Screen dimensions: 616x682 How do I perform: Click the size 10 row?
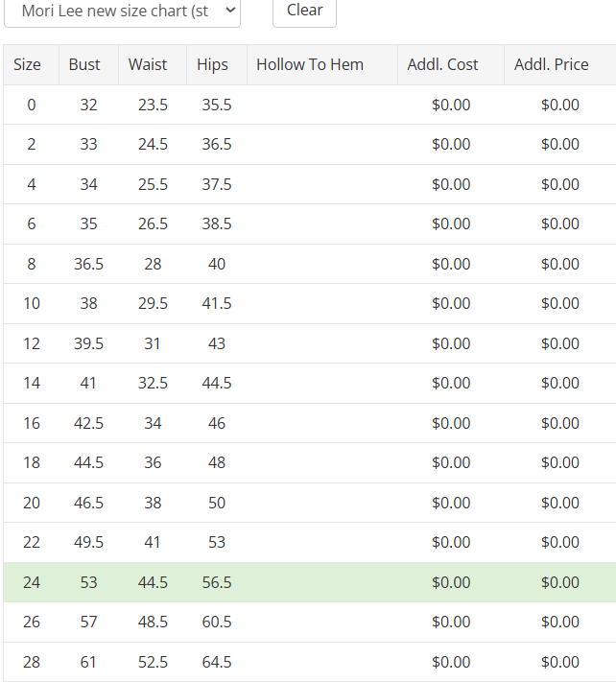tap(310, 304)
